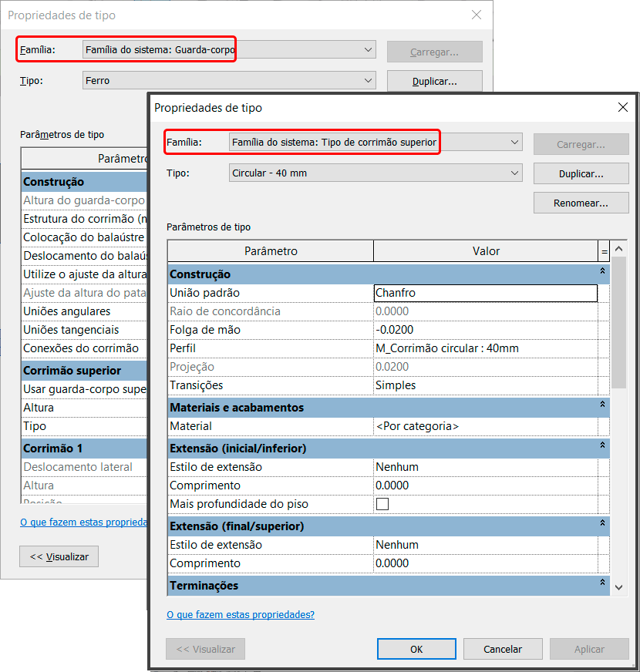Click the Duplicar button in front dialog
The image size is (640, 672).
coord(570,173)
